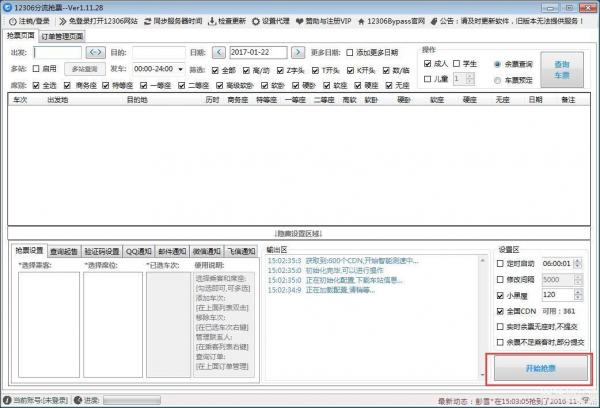Select the 车票预定 radio button

pyautogui.click(x=497, y=80)
